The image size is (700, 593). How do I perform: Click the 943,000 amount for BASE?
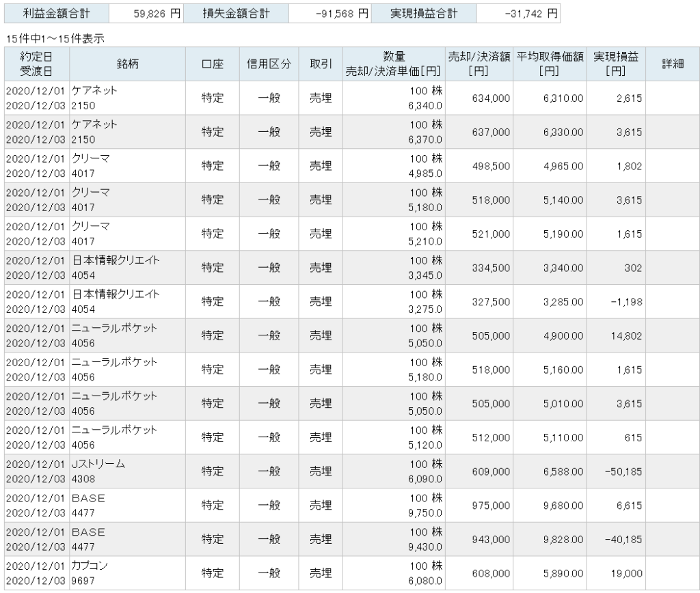click(x=491, y=539)
